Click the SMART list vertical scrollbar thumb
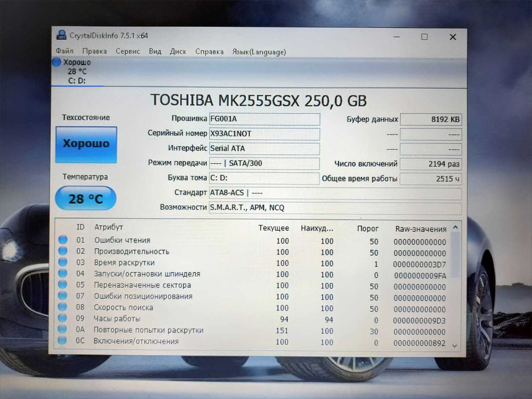Viewport: 532px width, 399px height. pos(456,254)
